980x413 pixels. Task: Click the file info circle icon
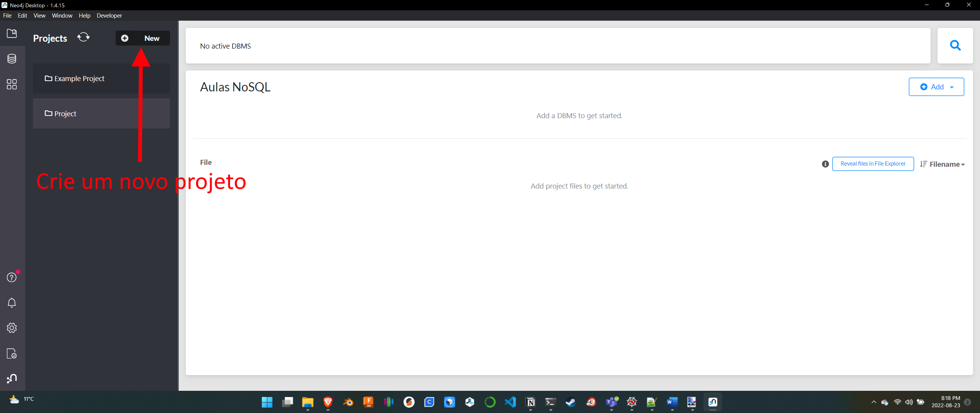click(825, 164)
